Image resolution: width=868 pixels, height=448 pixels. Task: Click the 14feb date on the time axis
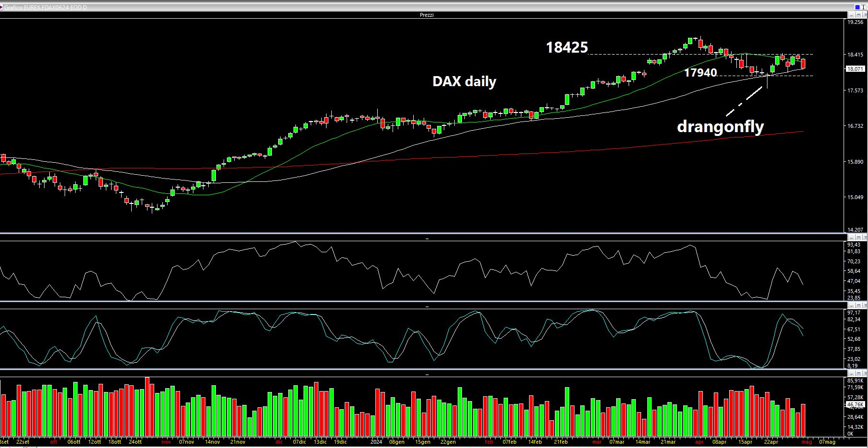click(x=535, y=442)
